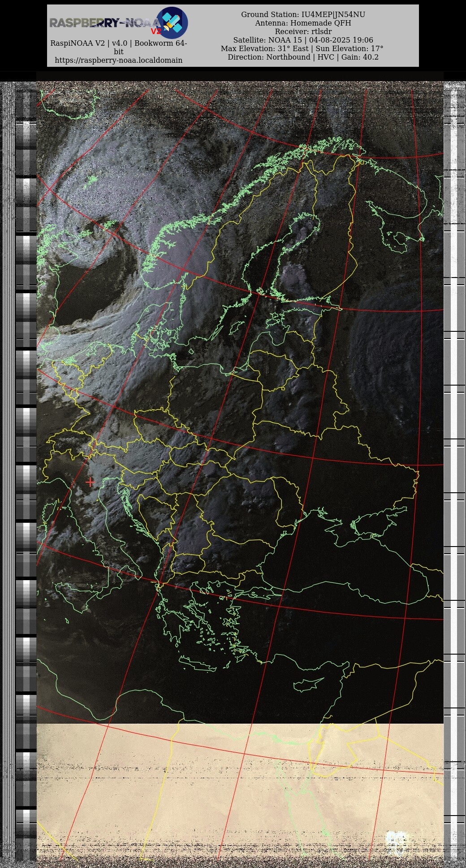
Task: Click the RaspiNOAA V2 version text line
Action: click(119, 47)
